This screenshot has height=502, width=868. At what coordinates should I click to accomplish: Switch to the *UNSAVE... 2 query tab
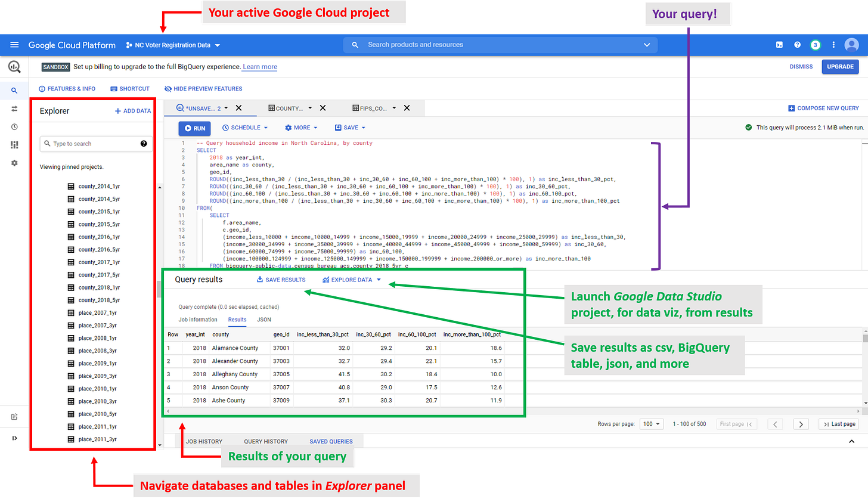[199, 109]
